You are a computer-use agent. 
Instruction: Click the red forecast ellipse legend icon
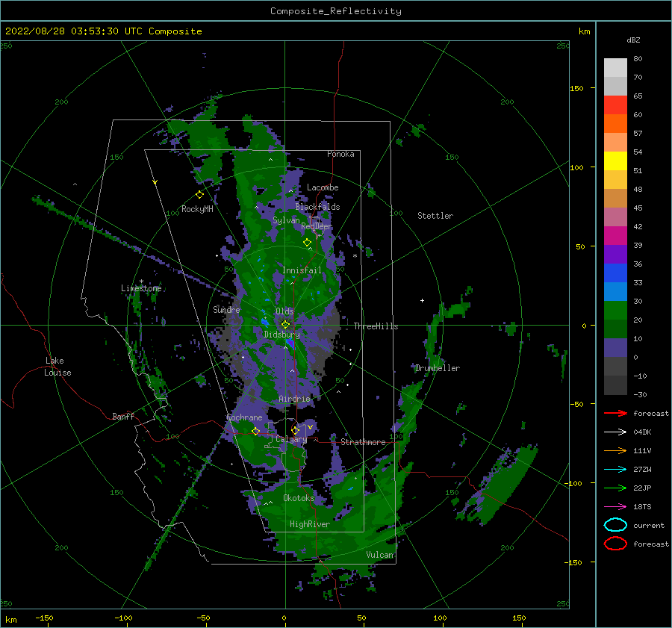615,544
